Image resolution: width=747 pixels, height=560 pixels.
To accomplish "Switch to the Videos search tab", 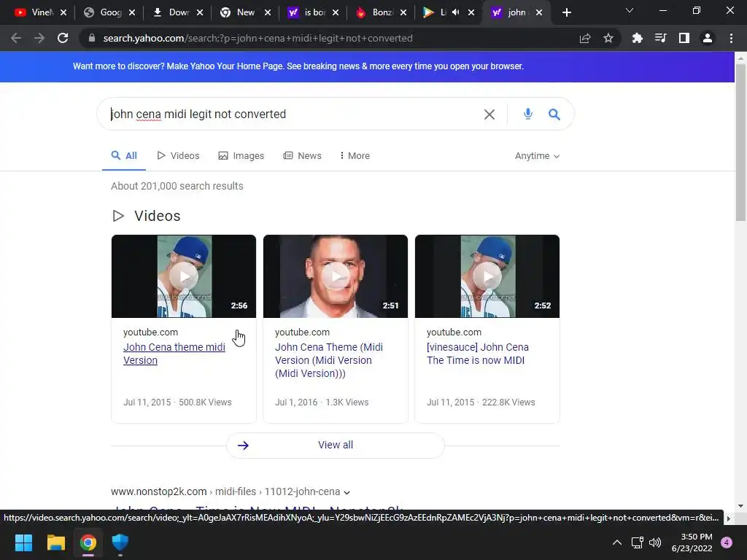I will 178,156.
